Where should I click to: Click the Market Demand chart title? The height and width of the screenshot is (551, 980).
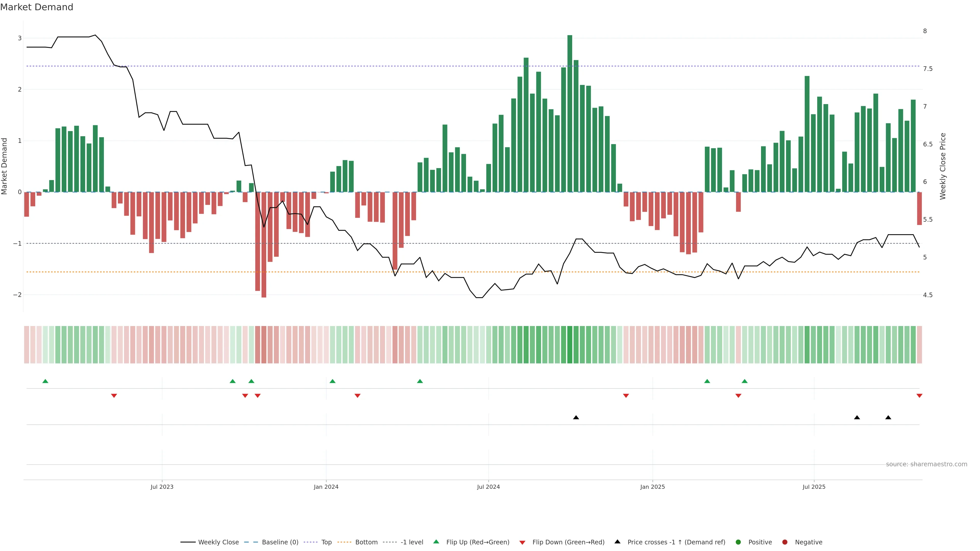pos(36,7)
